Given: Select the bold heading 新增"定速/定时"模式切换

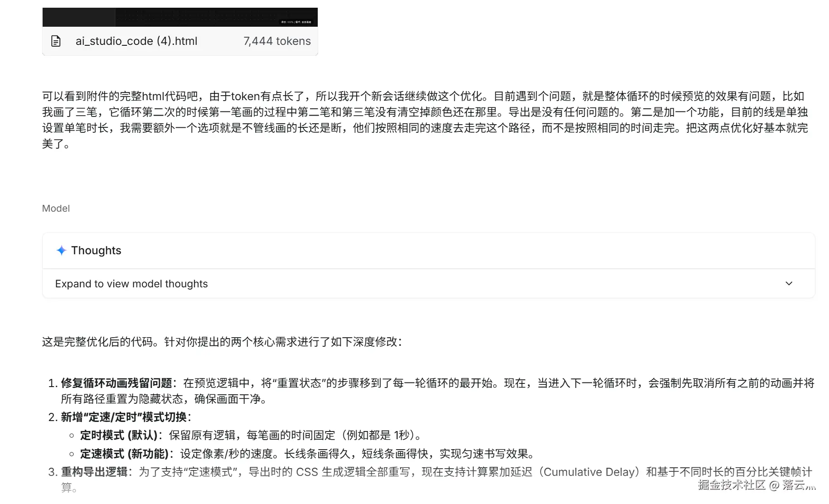Looking at the screenshot, I should [124, 417].
